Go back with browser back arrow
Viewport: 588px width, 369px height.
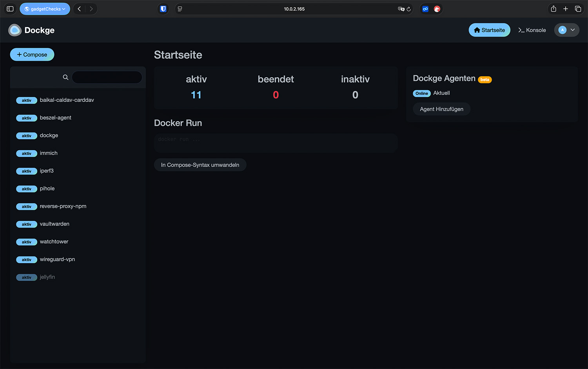click(x=79, y=9)
